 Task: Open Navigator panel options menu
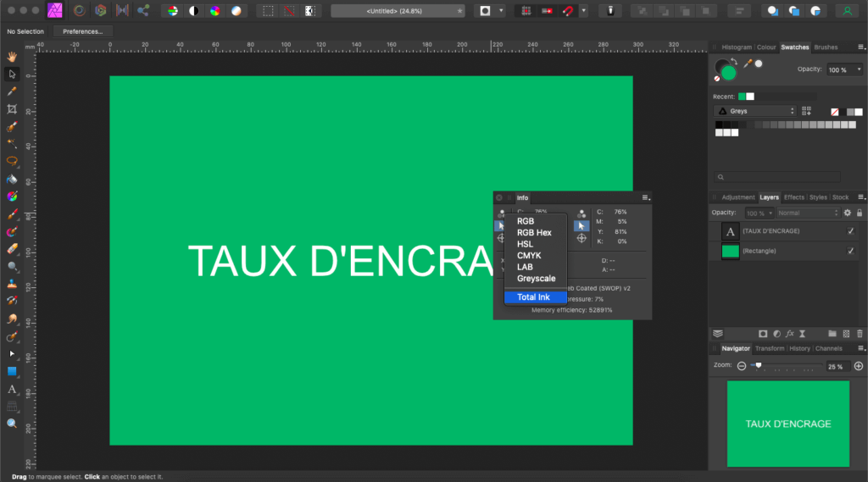[x=861, y=349]
